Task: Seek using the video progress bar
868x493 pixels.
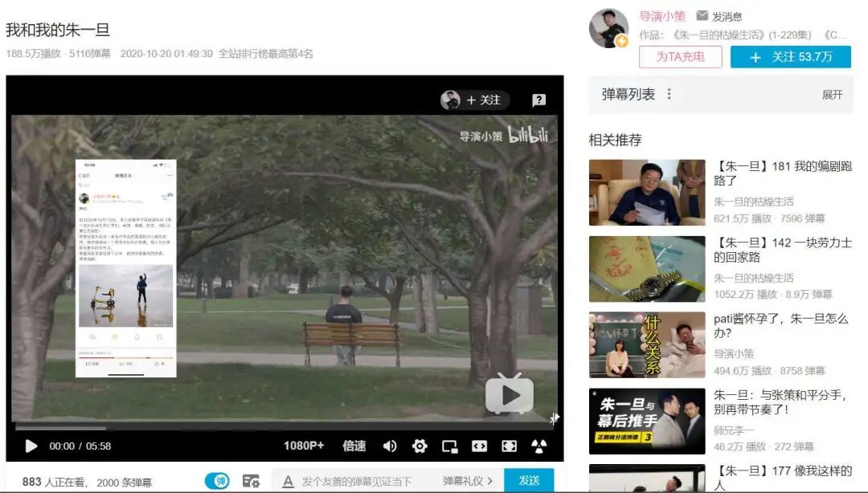Action: (x=285, y=427)
